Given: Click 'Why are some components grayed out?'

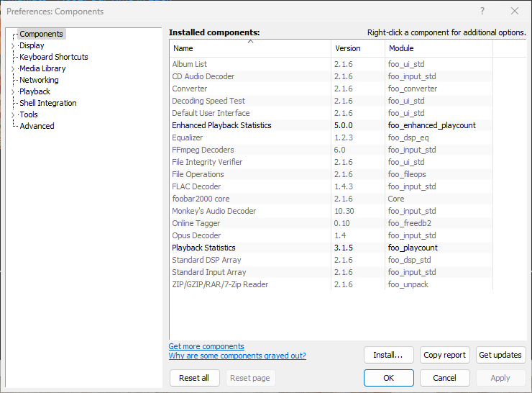Looking at the screenshot, I should [237, 356].
